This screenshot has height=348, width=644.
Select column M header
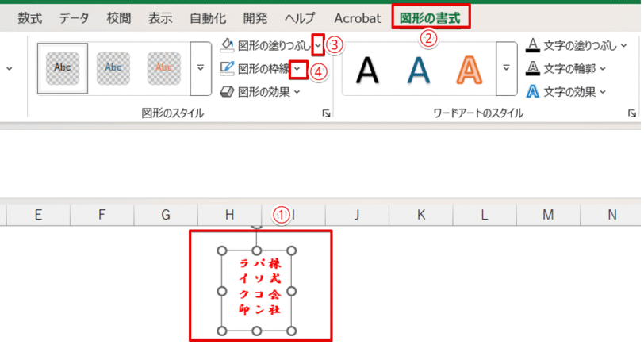[x=548, y=215]
